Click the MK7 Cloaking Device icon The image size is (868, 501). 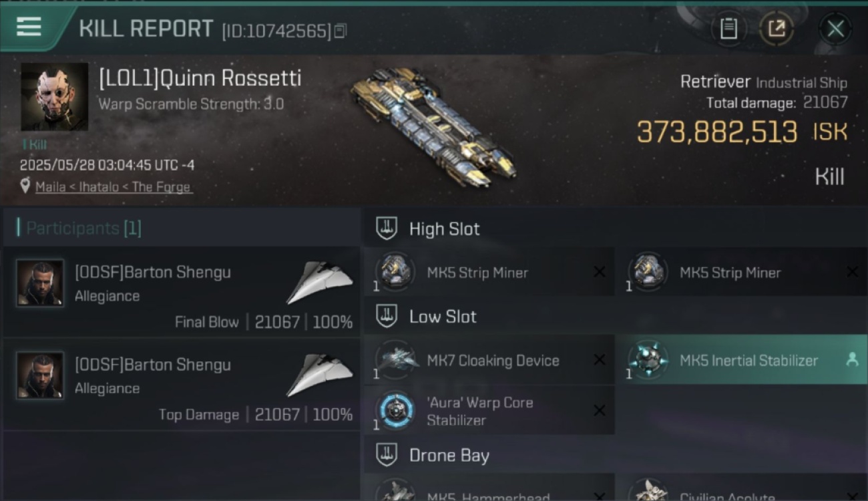[x=395, y=359]
